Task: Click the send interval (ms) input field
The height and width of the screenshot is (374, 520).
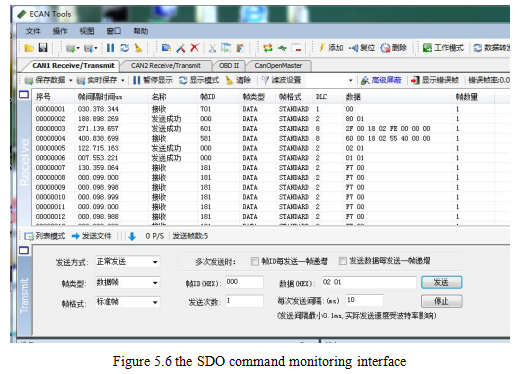Action: (x=364, y=300)
